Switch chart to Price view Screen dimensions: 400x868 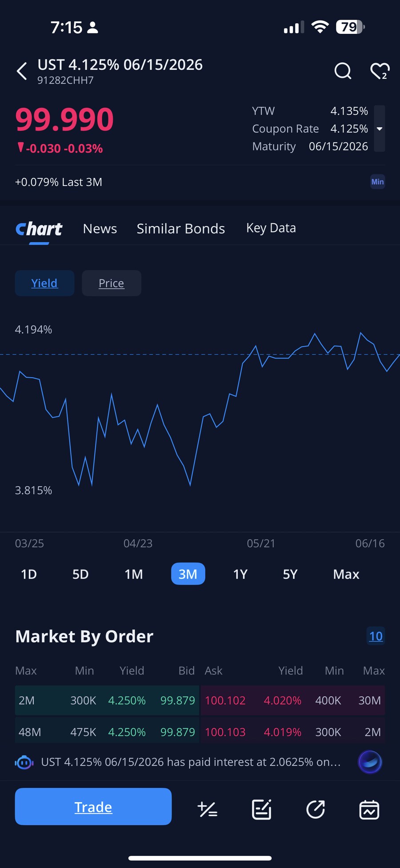tap(111, 283)
